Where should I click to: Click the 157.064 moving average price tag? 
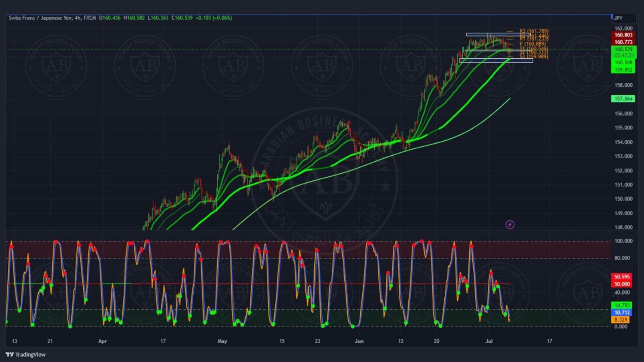point(623,99)
